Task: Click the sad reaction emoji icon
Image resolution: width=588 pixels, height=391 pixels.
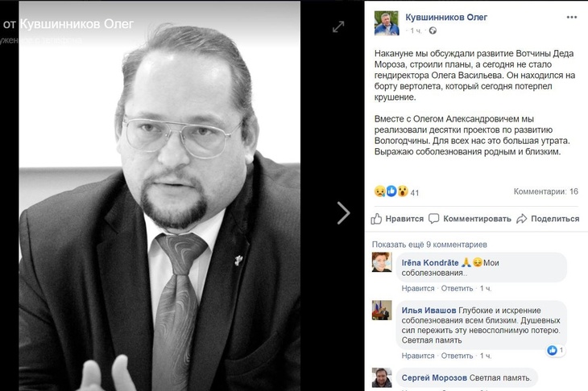Action: click(380, 191)
